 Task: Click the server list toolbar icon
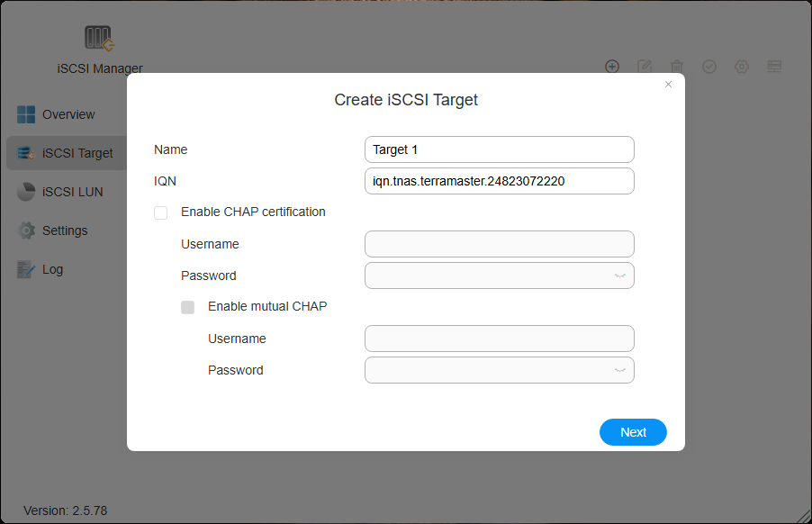[774, 67]
